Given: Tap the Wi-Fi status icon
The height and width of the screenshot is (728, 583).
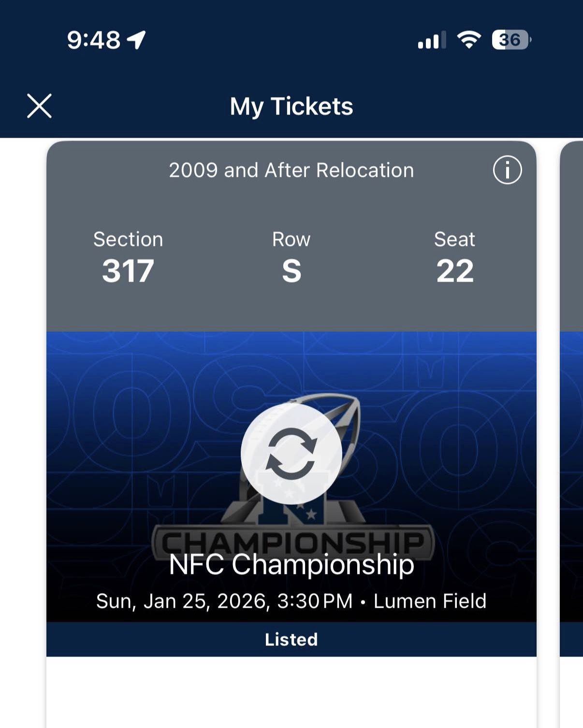Looking at the screenshot, I should 468,40.
